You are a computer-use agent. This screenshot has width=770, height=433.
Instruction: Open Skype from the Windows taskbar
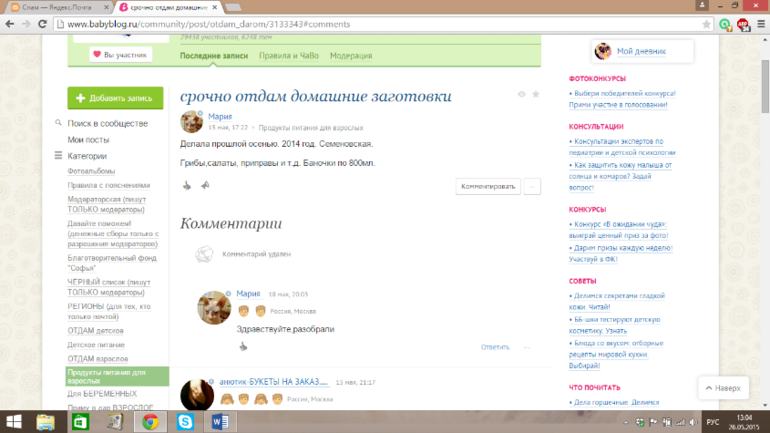[x=185, y=422]
